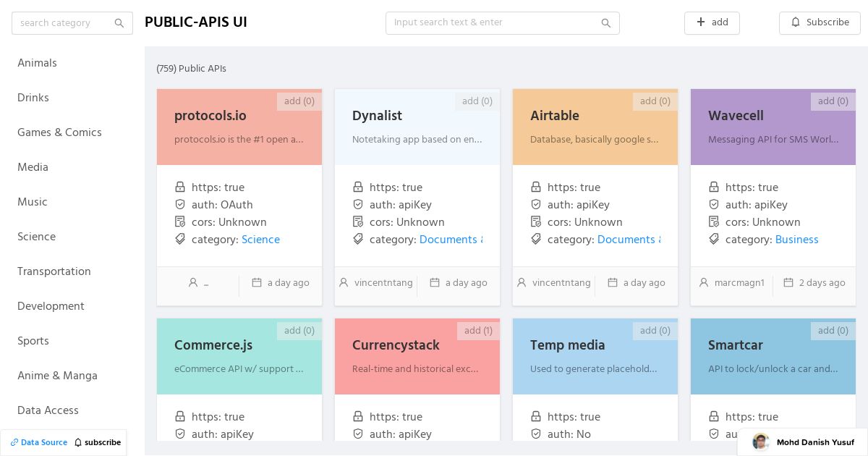868x456 pixels.
Task: Click add (0) on Smartcar card
Action: (833, 331)
